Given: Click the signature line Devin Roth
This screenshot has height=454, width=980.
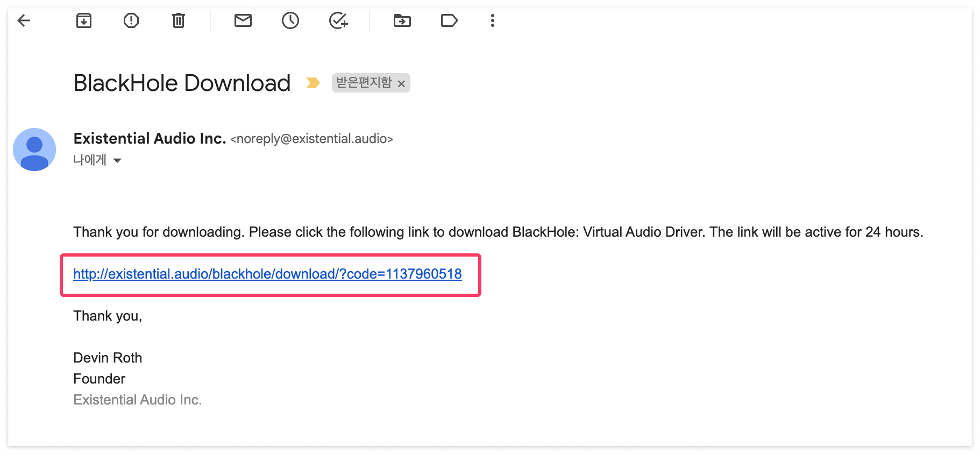Looking at the screenshot, I should pos(108,358).
